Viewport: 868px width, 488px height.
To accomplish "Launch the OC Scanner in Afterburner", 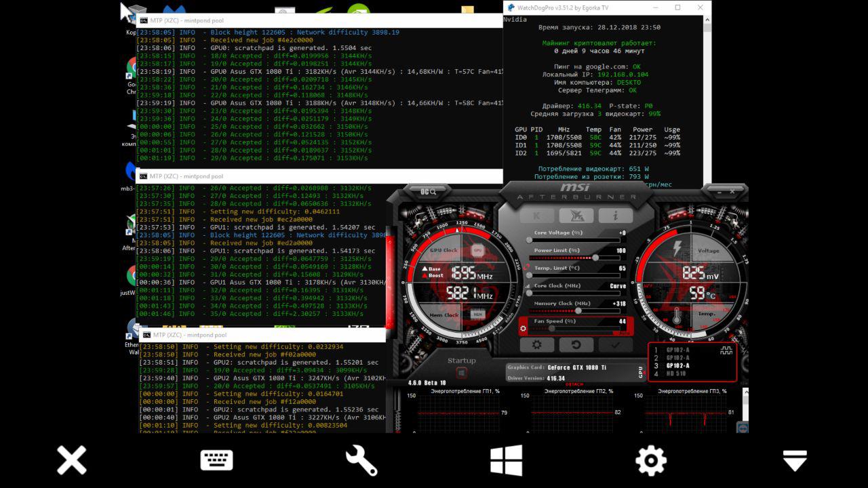I will pyautogui.click(x=428, y=192).
